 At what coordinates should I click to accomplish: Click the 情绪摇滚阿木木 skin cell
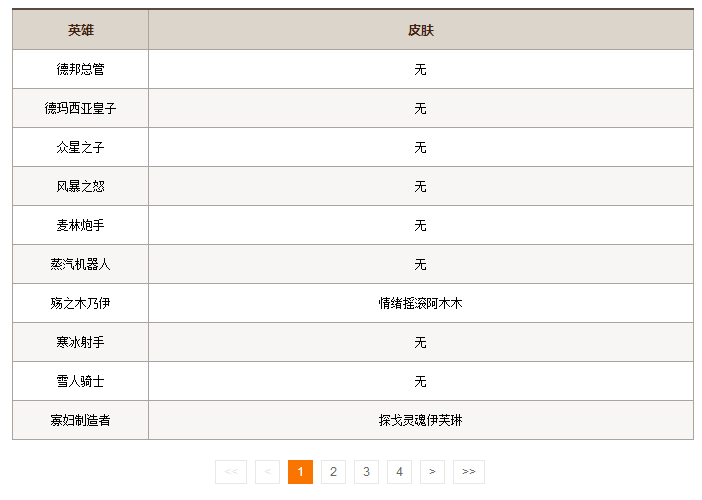coord(420,303)
